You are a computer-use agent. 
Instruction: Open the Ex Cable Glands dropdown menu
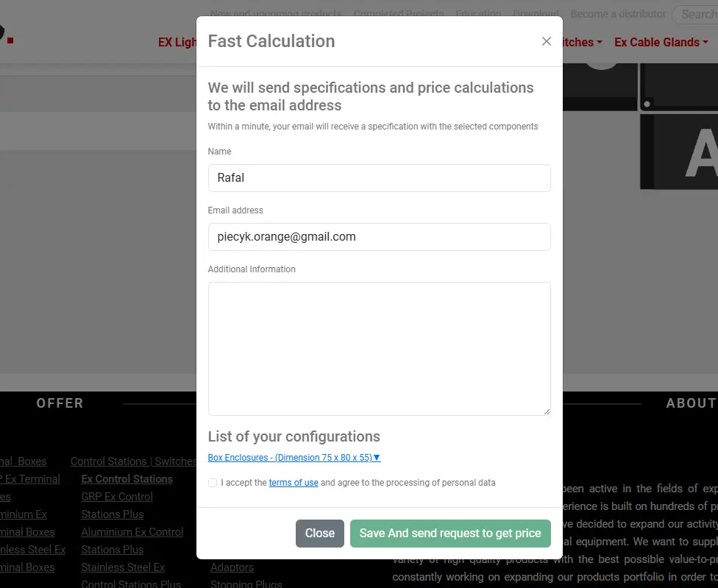661,43
